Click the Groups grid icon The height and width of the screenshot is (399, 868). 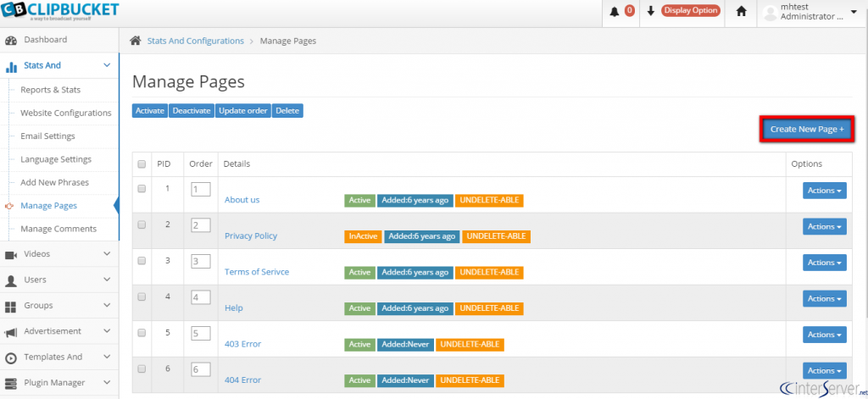[x=10, y=306]
